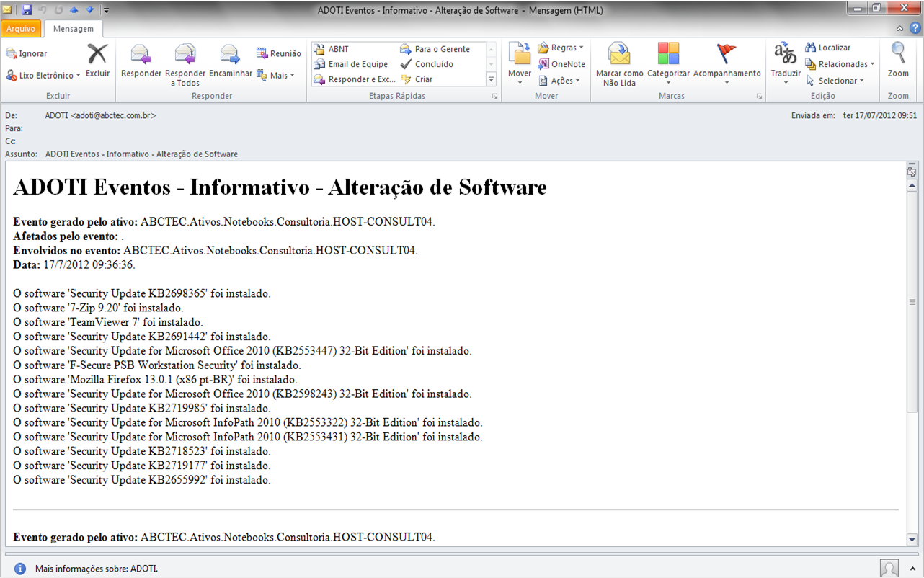
Task: Open the Ações dropdown
Action: 559,81
